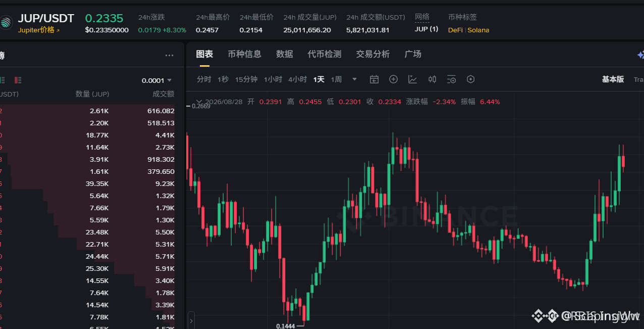This screenshot has width=644, height=329.
Task: Click the 数量 (JUP) column header
Action: 92,94
